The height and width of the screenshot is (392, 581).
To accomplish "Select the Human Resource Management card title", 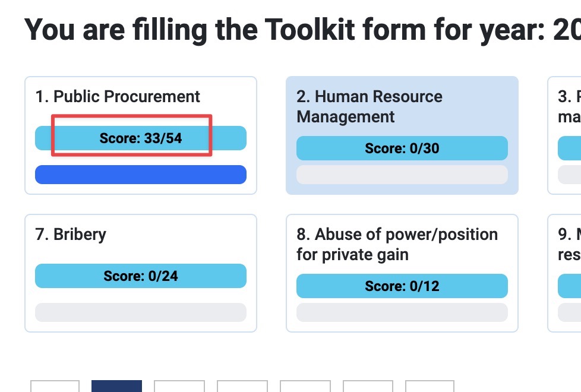I will click(369, 107).
